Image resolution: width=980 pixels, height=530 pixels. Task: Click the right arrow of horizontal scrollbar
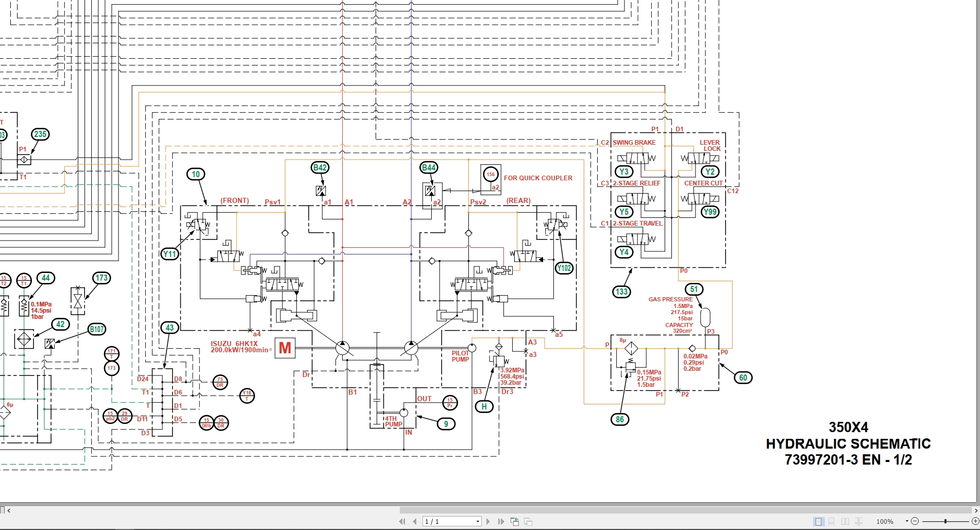point(975,511)
